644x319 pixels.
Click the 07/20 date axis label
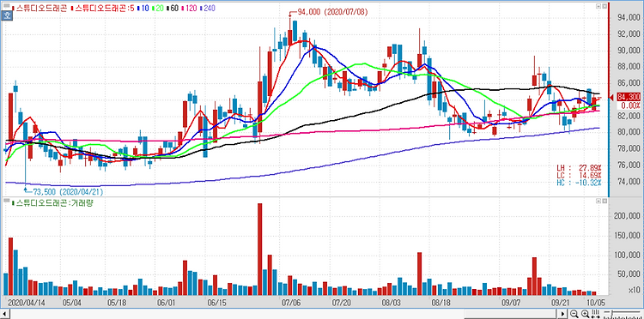tap(341, 302)
